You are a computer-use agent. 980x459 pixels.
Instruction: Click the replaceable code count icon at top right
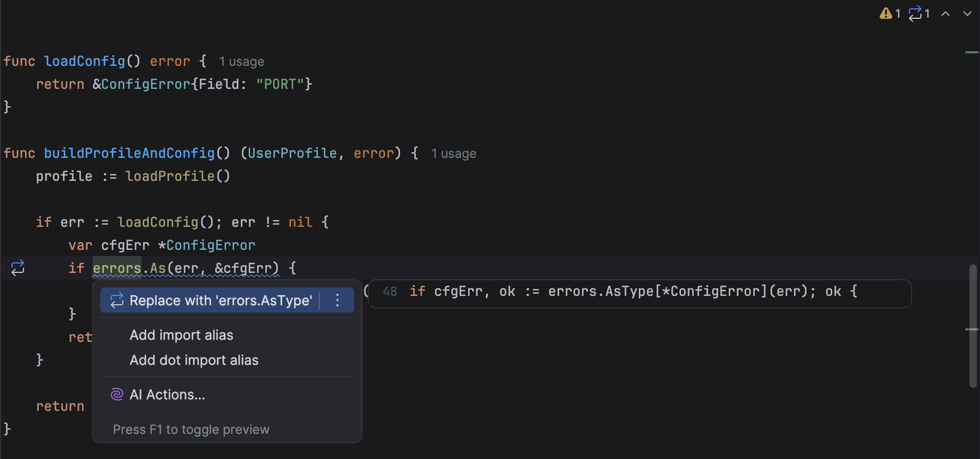915,14
